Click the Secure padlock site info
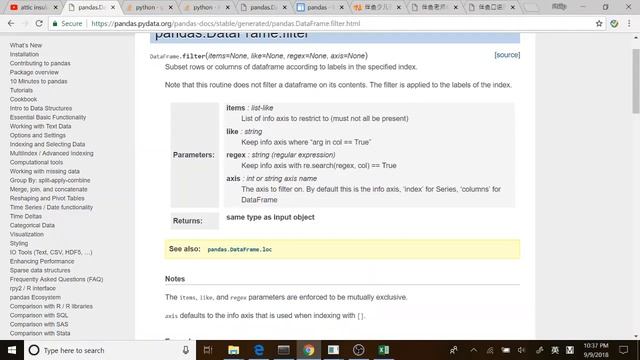Screen dimensions: 640x360 tap(67, 24)
